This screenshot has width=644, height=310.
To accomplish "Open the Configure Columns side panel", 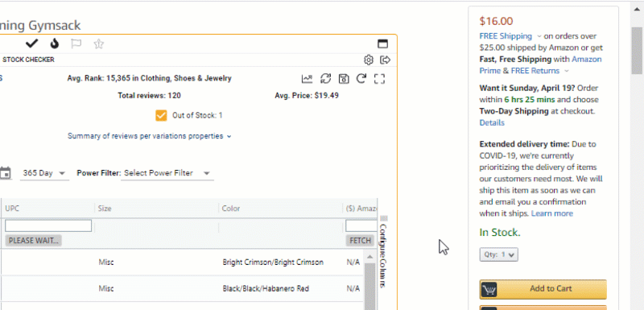I will pyautogui.click(x=383, y=252).
